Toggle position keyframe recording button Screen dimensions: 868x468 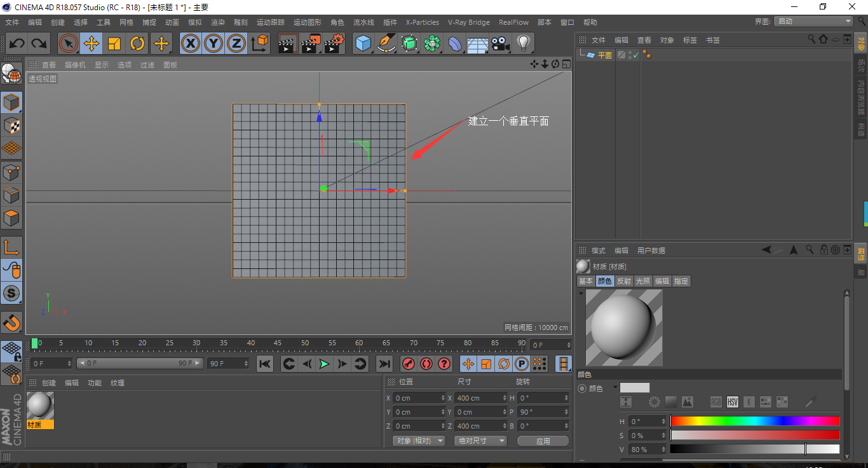468,364
